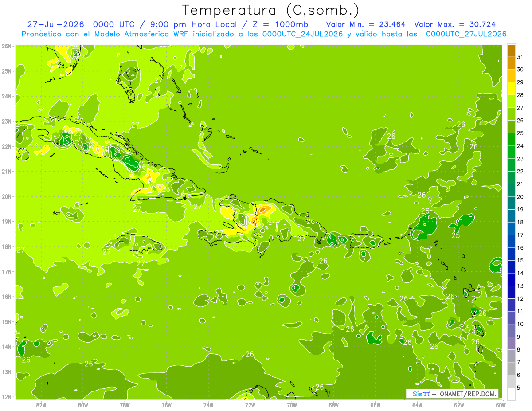Click the legend value "14"
This screenshot has width=532, height=411.
point(520,273)
